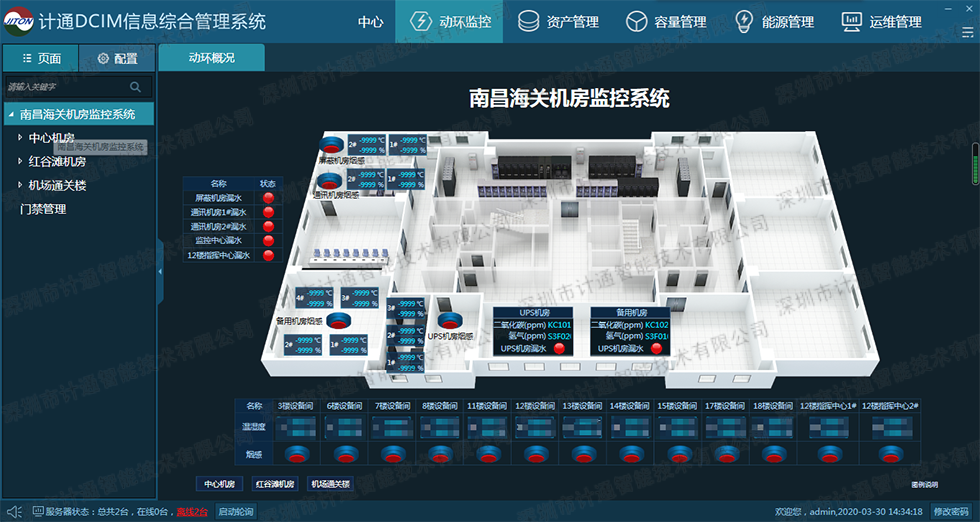Screen dimensions: 980x522
Task: Open the 资产管理 menu
Action: 558,21
